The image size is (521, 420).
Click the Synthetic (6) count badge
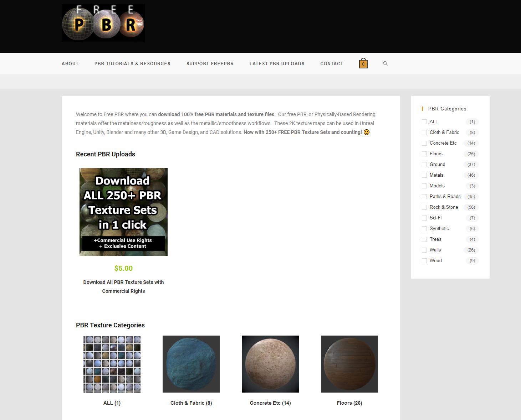(x=472, y=229)
